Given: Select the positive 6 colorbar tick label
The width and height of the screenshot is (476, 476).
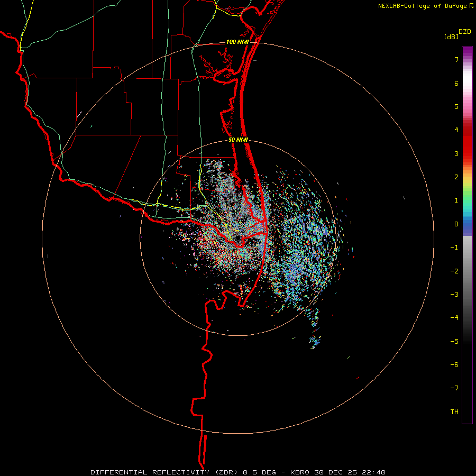Looking at the screenshot, I should [456, 83].
